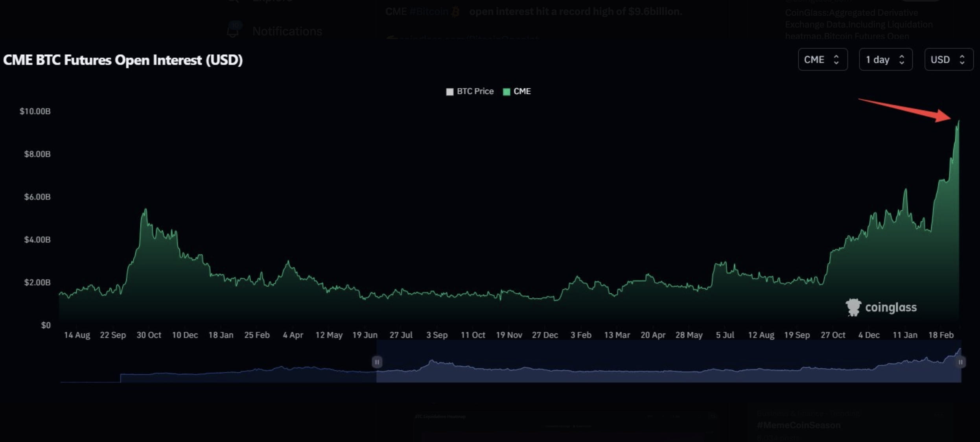
Task: Click the 18 Jan x-axis label
Action: tap(221, 335)
